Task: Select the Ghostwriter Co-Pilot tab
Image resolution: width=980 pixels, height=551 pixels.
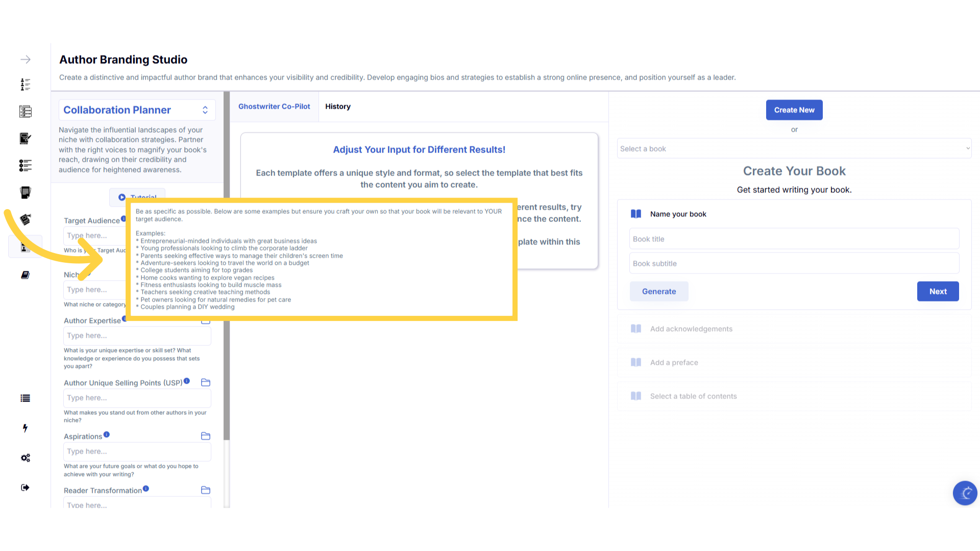Action: [x=274, y=107]
